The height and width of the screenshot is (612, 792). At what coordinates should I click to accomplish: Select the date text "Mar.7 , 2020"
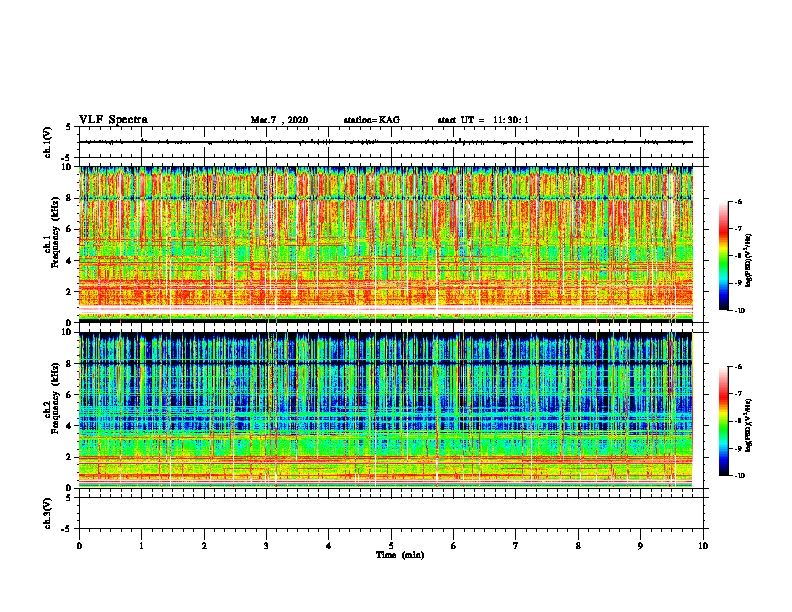(x=279, y=120)
